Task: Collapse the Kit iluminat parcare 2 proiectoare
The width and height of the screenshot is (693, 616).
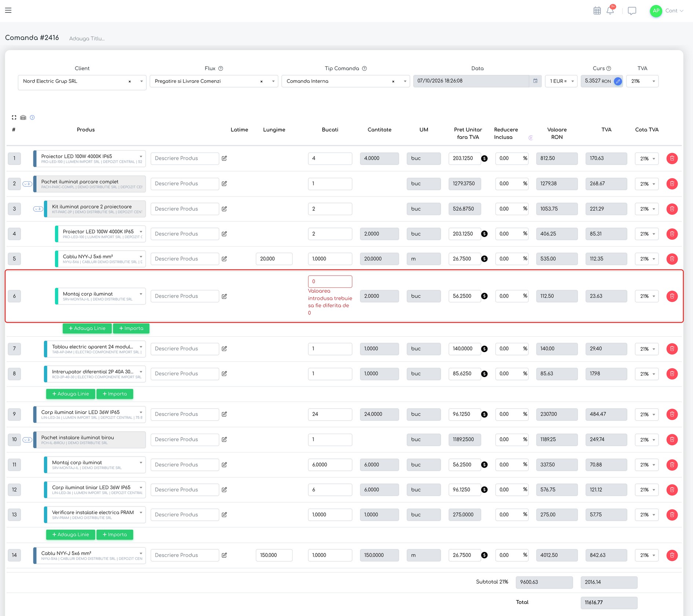Action: 38,209
